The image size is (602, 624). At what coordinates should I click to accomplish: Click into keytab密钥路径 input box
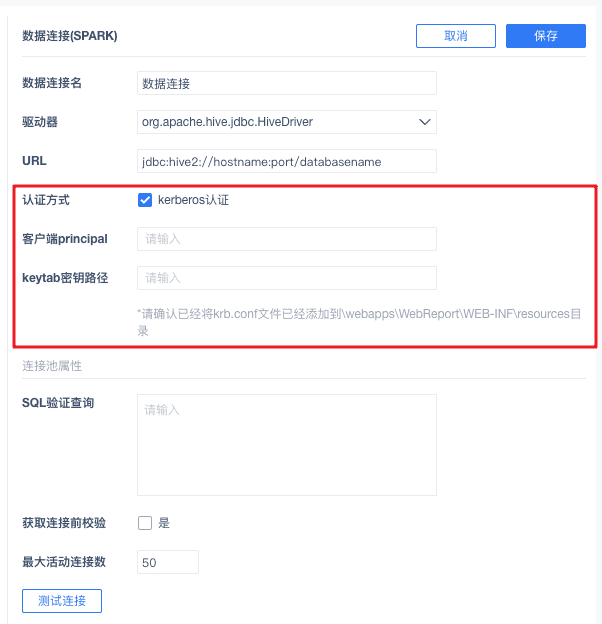pyautogui.click(x=286, y=278)
